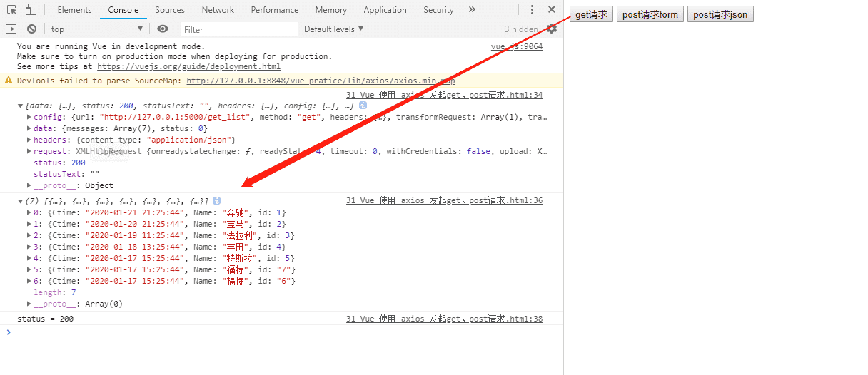This screenshot has width=868, height=375.
Task: Open the top execution context dropdown
Action: tap(98, 29)
